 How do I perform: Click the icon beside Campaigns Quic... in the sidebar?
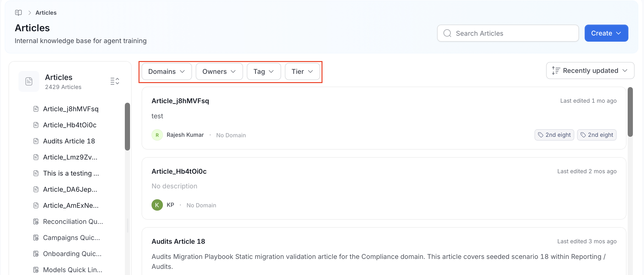click(x=36, y=238)
